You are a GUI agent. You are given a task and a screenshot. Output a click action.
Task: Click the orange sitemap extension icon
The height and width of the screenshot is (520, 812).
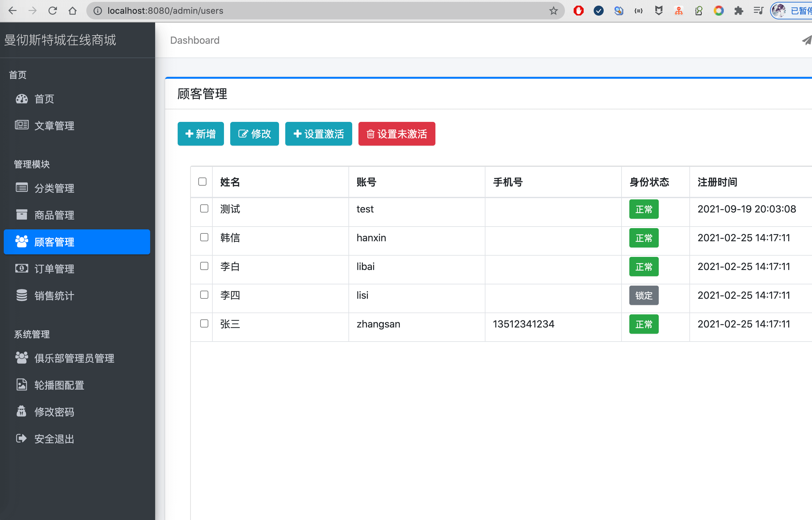(678, 11)
